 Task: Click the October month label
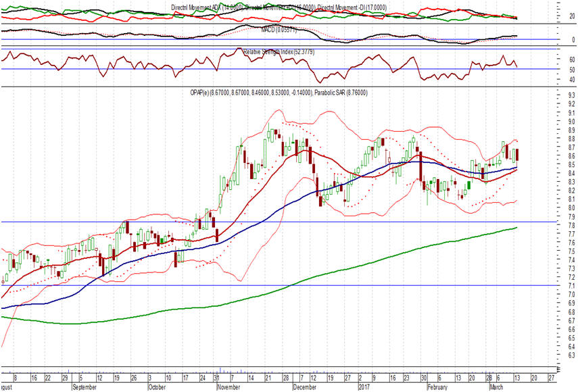(157, 387)
